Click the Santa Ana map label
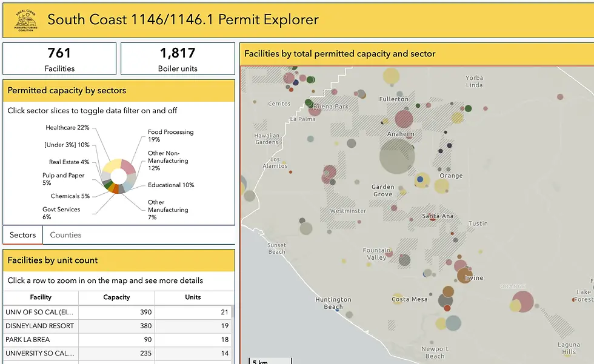The height and width of the screenshot is (364, 594). 438,216
